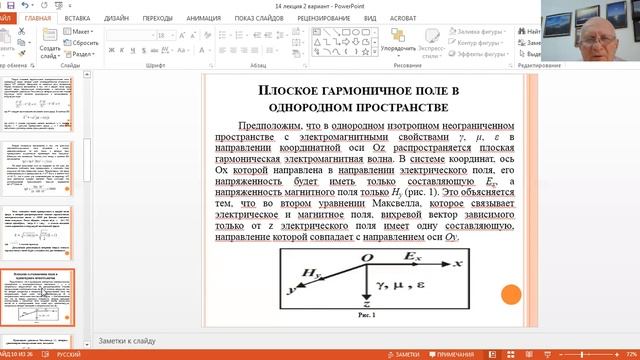Open the ПЕРЕХОДЫ tab
This screenshot has height=360, width=640.
tap(158, 18)
